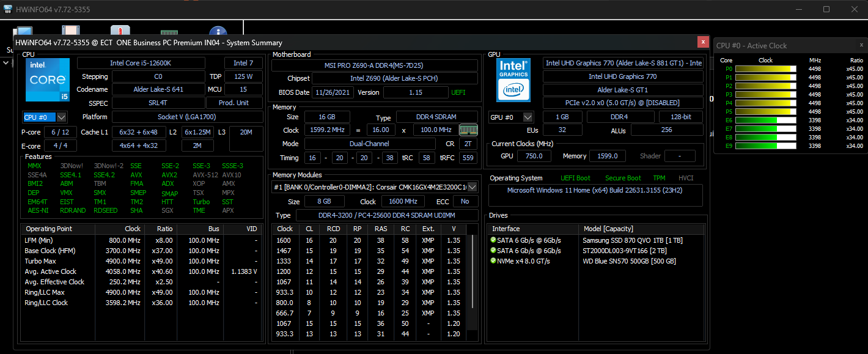Click green status icon for Samsung SSD 870
The height and width of the screenshot is (354, 868).
(x=493, y=240)
